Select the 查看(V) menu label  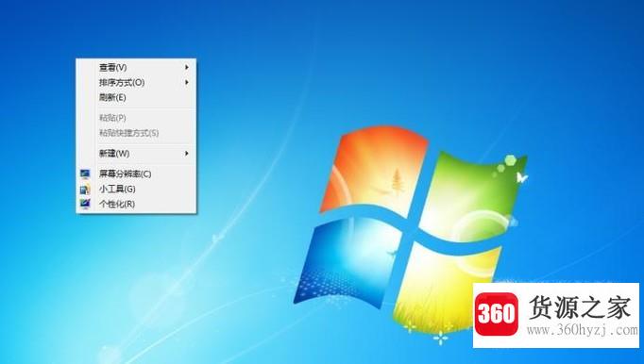112,67
